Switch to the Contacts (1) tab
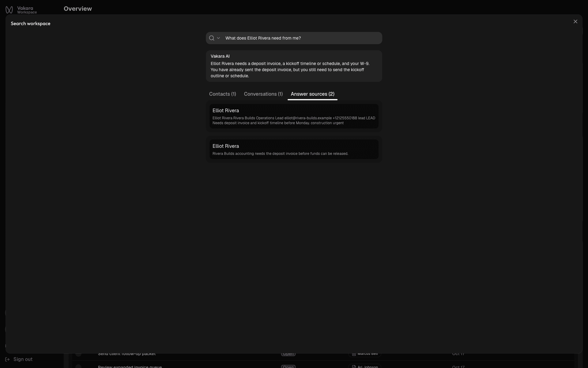The height and width of the screenshot is (368, 588). 223,94
